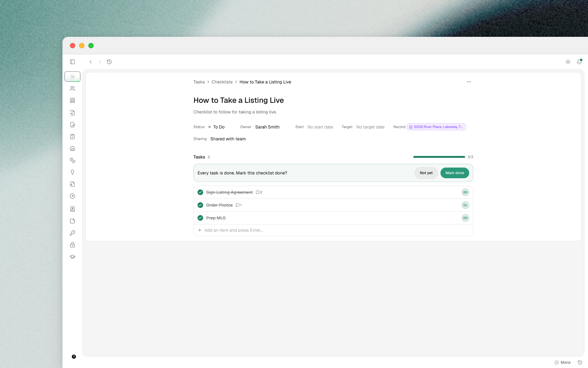Open the document signing pen sidebar icon

click(x=72, y=125)
